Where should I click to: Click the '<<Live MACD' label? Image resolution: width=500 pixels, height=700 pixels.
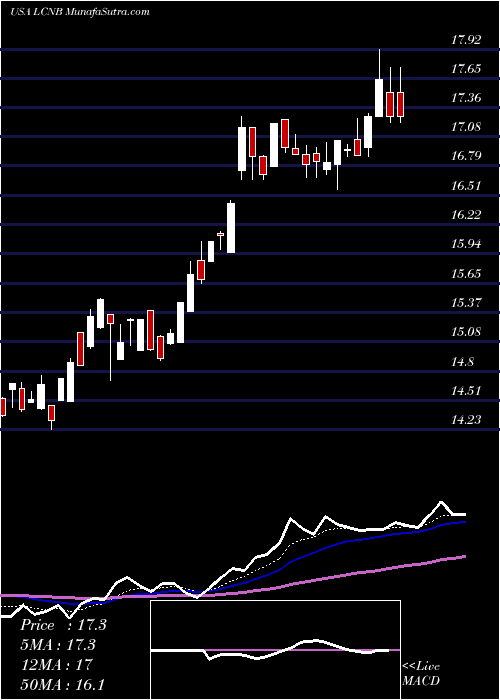[x=421, y=673]
